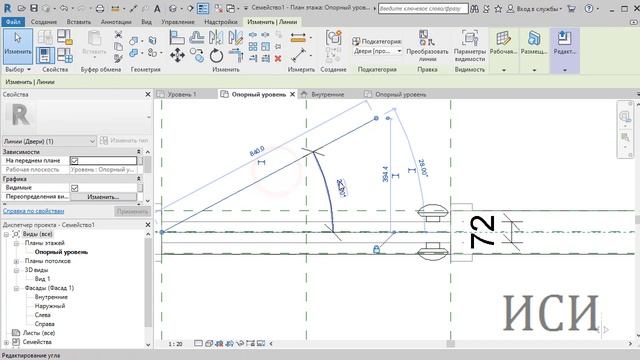640x360 pixels.
Task: Click the red X Delete tool
Action: (278, 59)
